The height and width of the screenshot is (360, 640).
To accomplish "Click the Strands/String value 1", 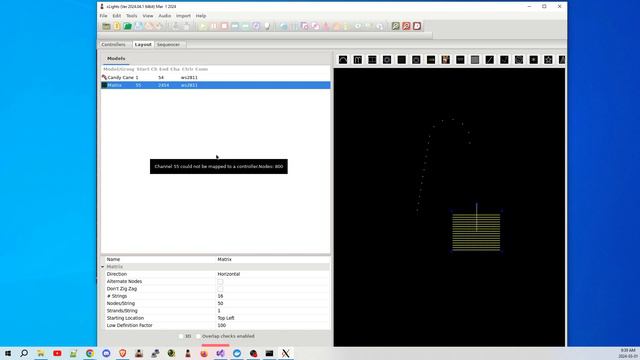I will pyautogui.click(x=273, y=311).
